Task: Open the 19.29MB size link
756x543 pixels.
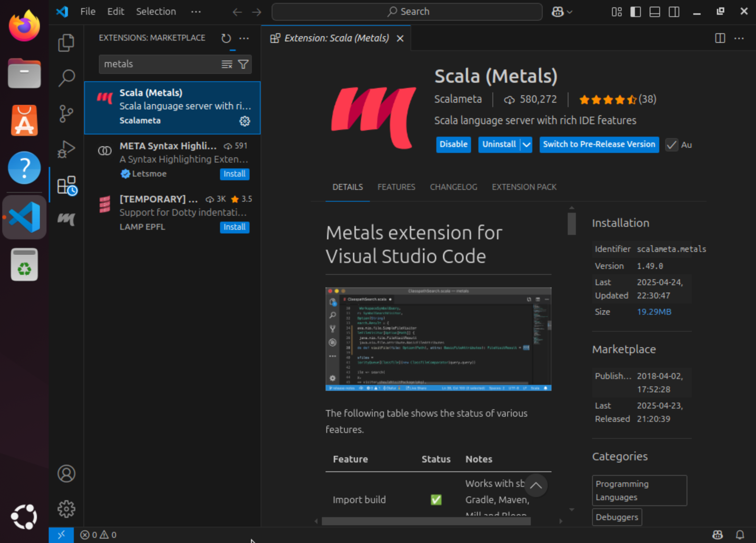Action: pyautogui.click(x=654, y=312)
